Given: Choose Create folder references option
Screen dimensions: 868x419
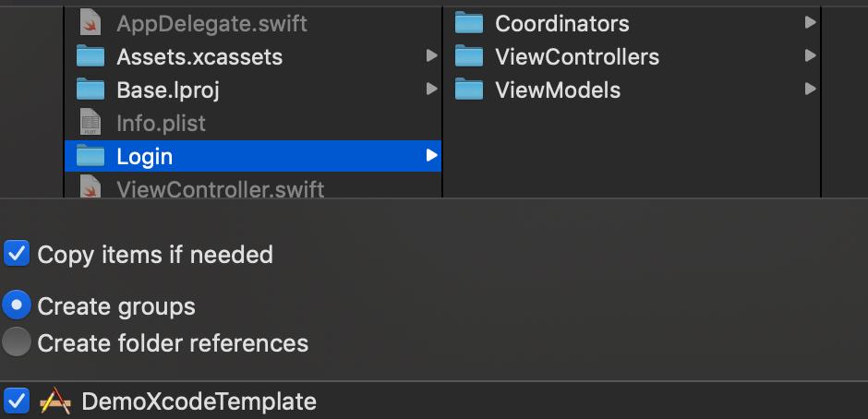Looking at the screenshot, I should click(17, 342).
